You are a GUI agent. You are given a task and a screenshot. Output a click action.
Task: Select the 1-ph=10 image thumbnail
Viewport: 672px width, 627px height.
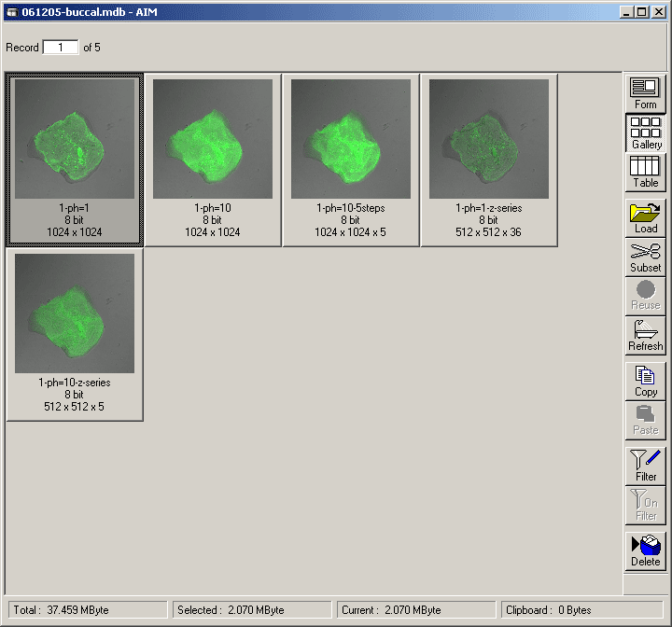pyautogui.click(x=213, y=138)
